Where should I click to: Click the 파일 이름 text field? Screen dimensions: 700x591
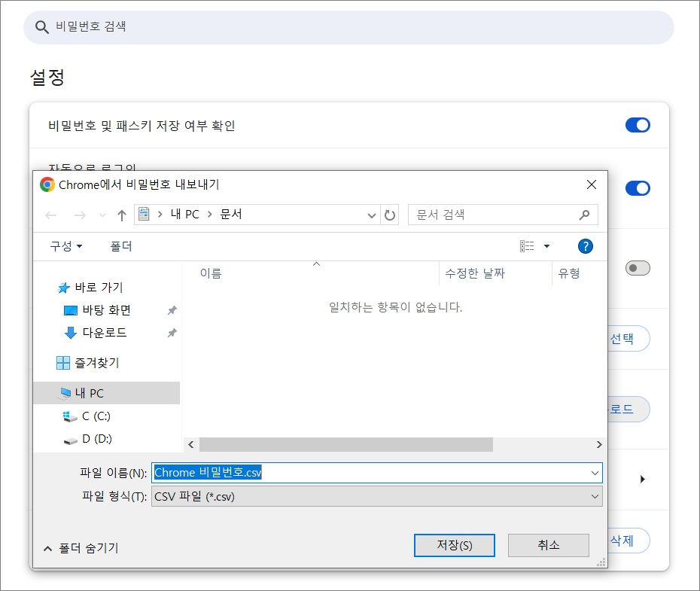377,473
